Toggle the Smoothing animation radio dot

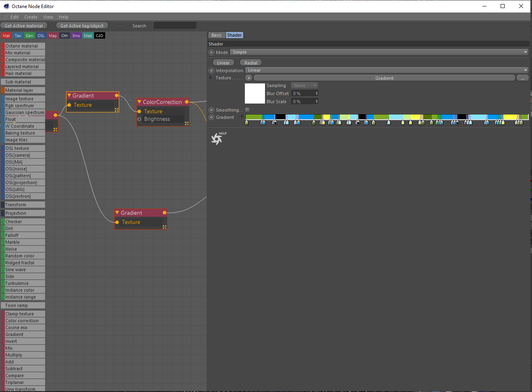pos(211,110)
